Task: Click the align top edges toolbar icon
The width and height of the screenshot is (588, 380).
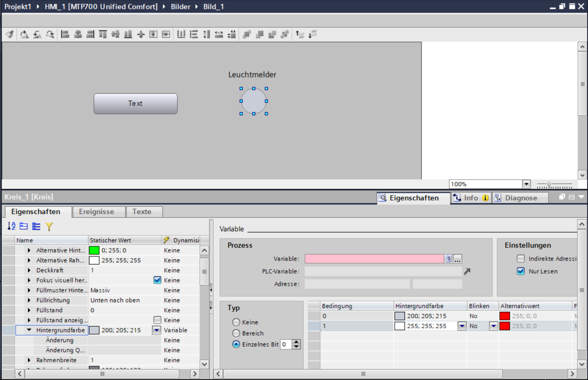Action: [x=103, y=34]
